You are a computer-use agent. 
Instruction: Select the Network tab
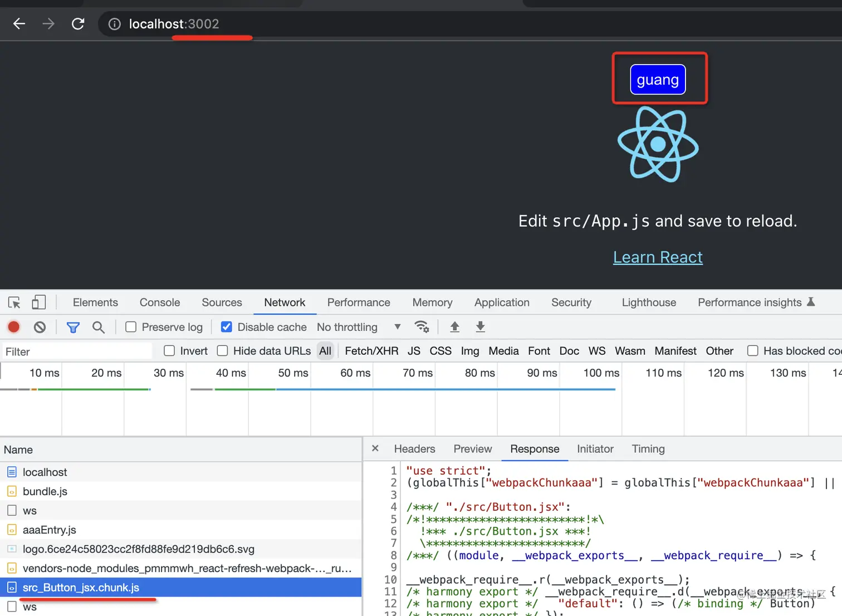click(x=285, y=302)
